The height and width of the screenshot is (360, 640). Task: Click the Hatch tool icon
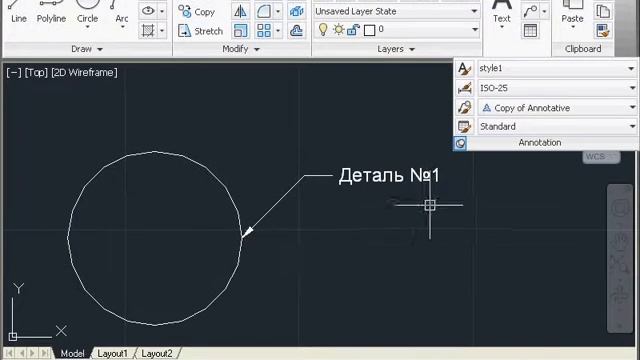tap(148, 30)
